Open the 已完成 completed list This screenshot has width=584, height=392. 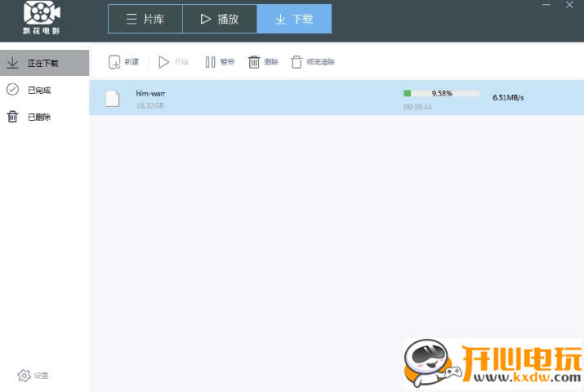click(44, 90)
